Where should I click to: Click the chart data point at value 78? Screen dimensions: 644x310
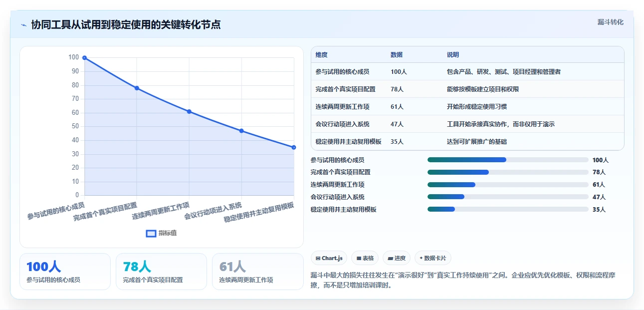137,88
